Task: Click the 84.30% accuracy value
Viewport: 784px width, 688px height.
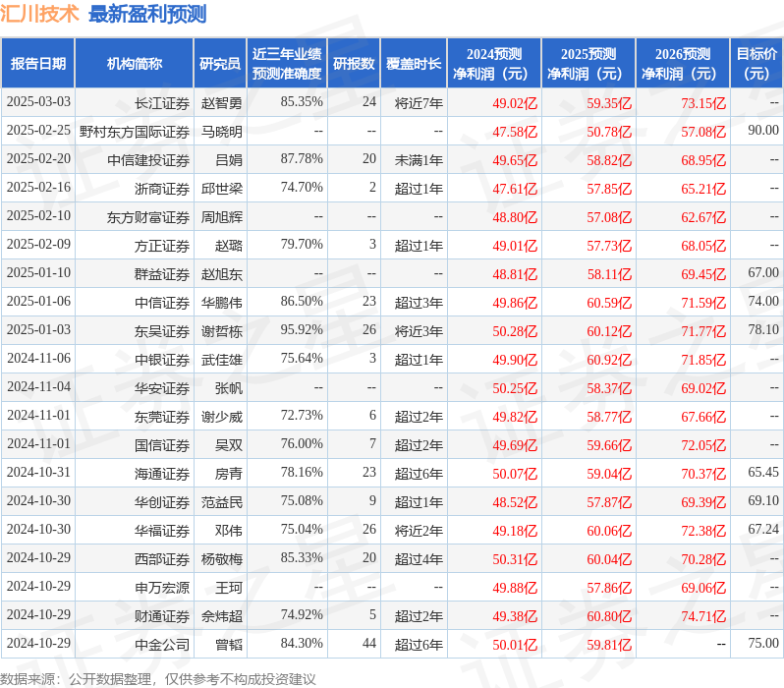Action: 302,644
